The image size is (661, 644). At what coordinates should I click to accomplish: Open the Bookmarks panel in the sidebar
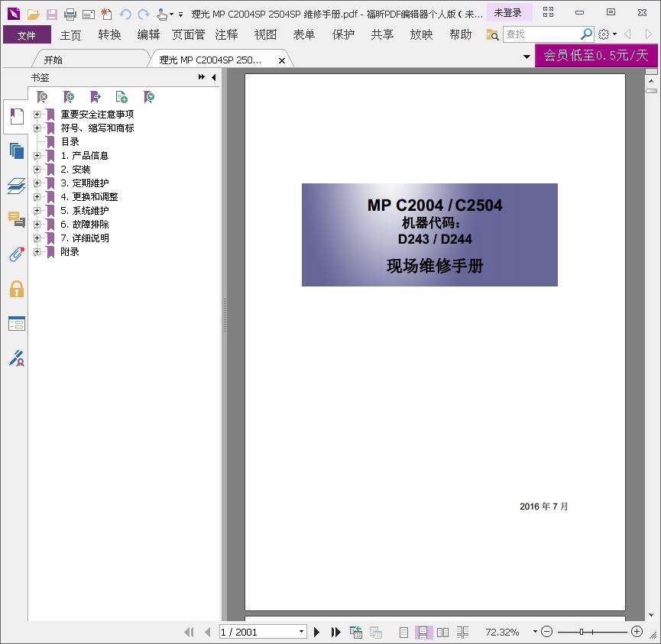pyautogui.click(x=17, y=117)
